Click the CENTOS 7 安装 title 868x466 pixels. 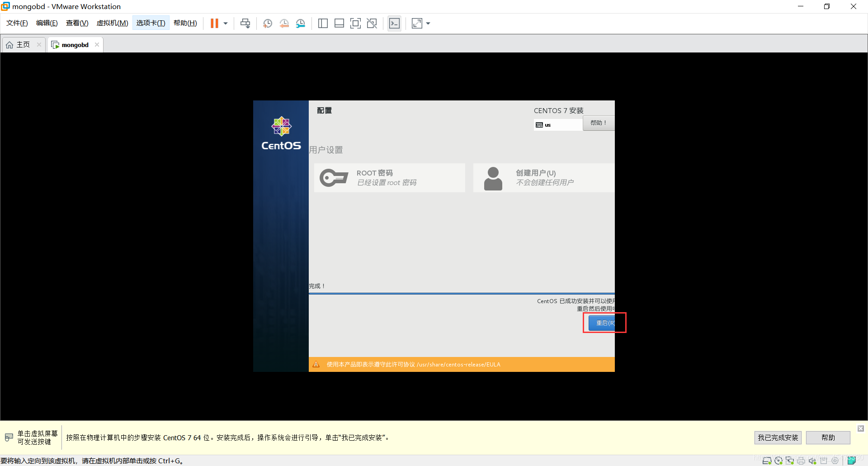(559, 111)
